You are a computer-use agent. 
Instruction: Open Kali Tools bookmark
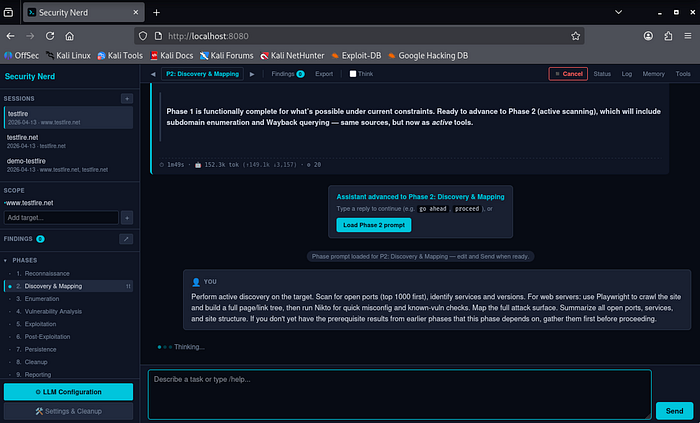120,56
